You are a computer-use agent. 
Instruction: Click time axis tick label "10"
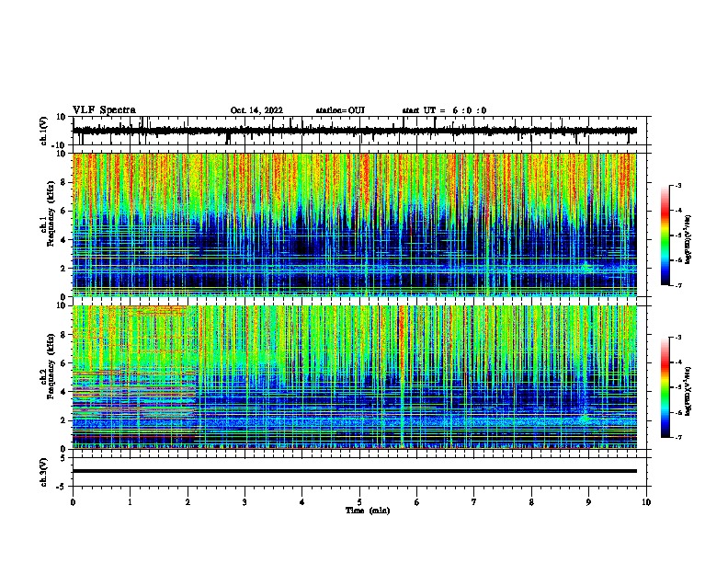pyautogui.click(x=646, y=501)
